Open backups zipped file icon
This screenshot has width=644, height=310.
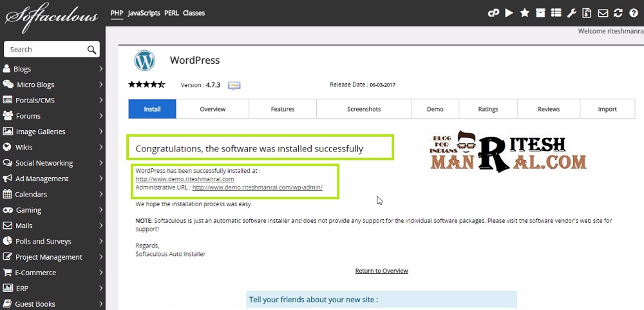pyautogui.click(x=587, y=13)
